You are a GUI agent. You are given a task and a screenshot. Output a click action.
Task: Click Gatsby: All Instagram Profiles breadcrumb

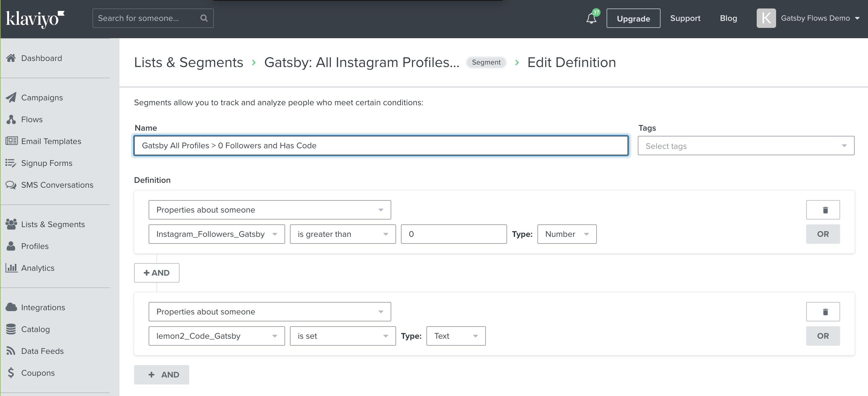362,63
